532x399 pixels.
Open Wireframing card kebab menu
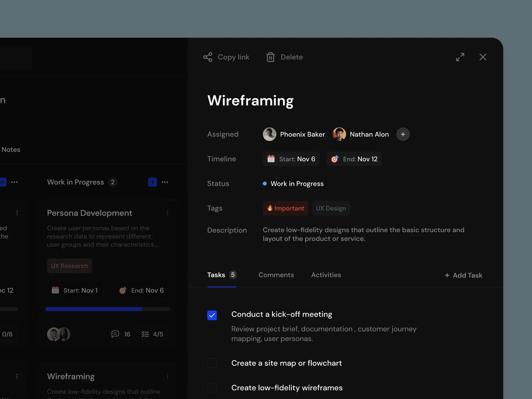pyautogui.click(x=167, y=376)
